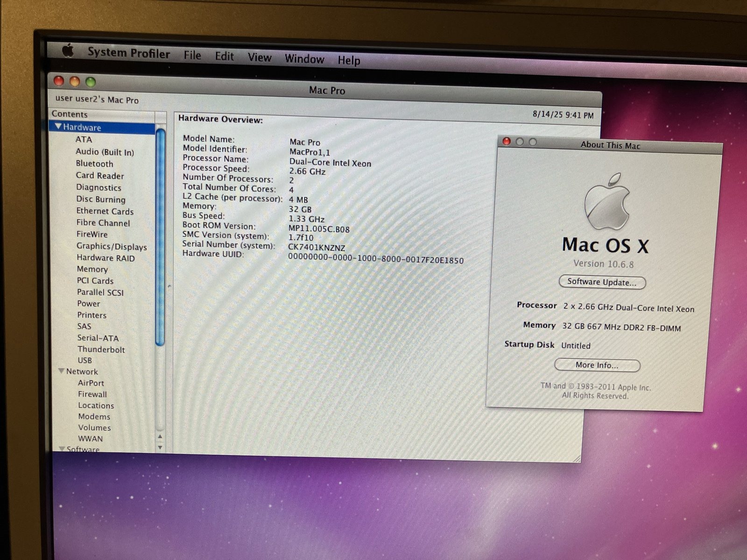Select Ethernet Cards in the sidebar
The image size is (747, 560).
click(105, 211)
